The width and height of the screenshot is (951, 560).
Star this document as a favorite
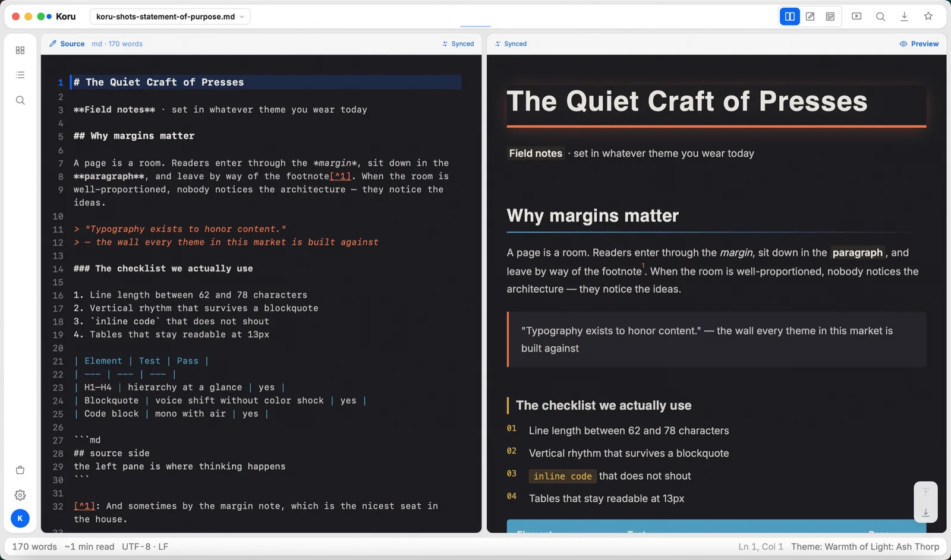click(x=928, y=17)
